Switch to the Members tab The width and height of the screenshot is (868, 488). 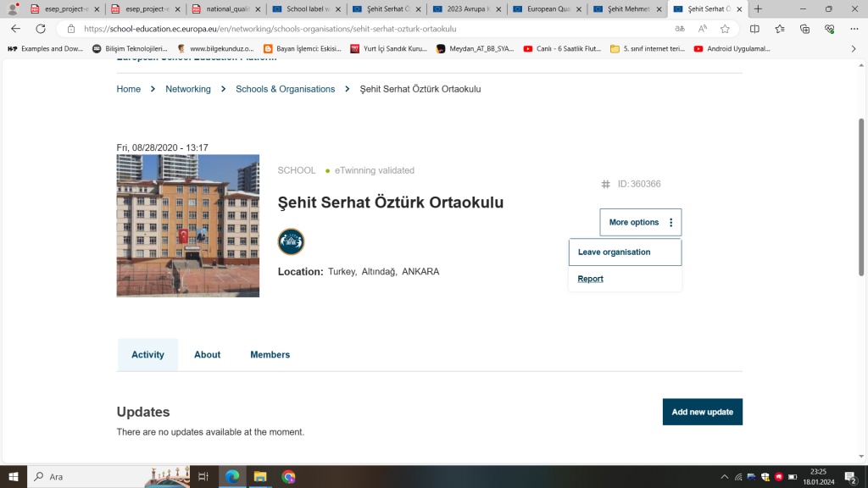click(270, 355)
